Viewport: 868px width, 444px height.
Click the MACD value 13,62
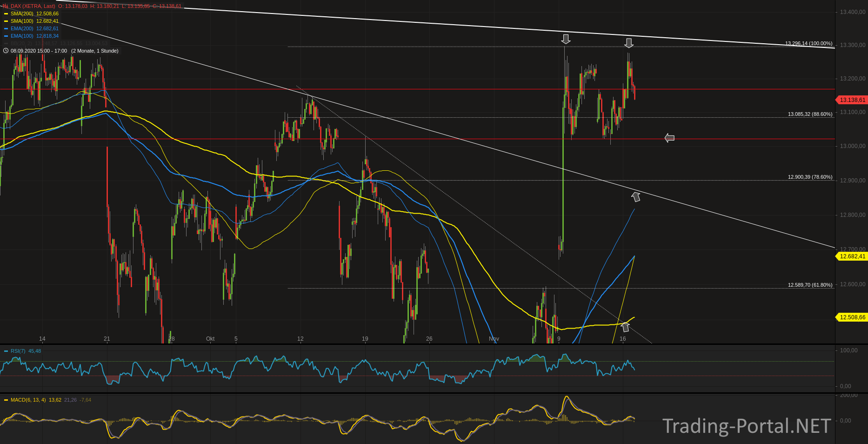tap(55, 400)
